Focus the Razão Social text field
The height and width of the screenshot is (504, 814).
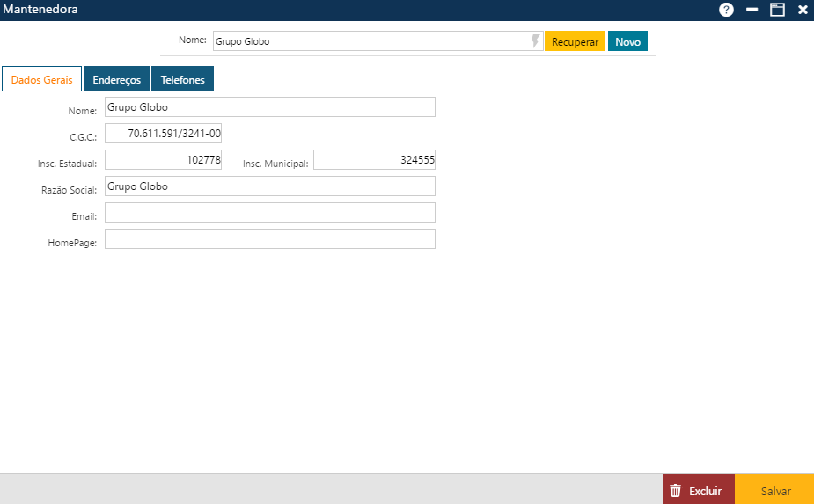269,186
